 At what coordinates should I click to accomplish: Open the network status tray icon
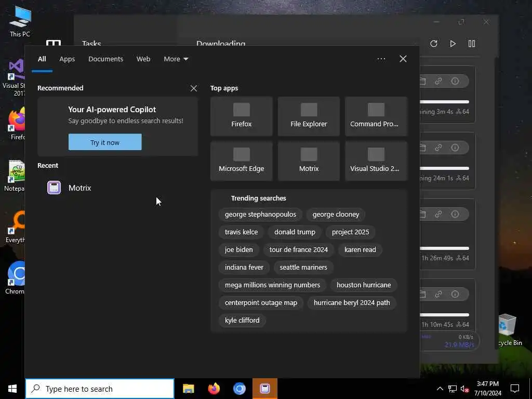[453, 389]
